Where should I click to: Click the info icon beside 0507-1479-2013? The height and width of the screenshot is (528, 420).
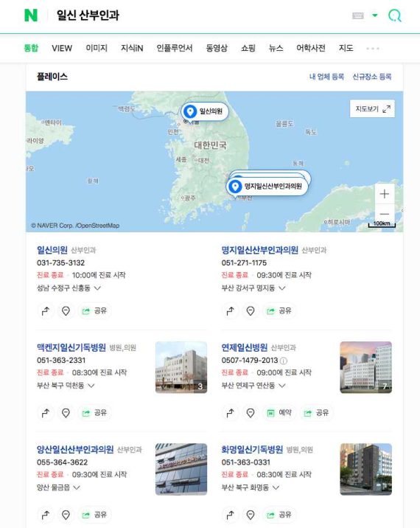(284, 361)
